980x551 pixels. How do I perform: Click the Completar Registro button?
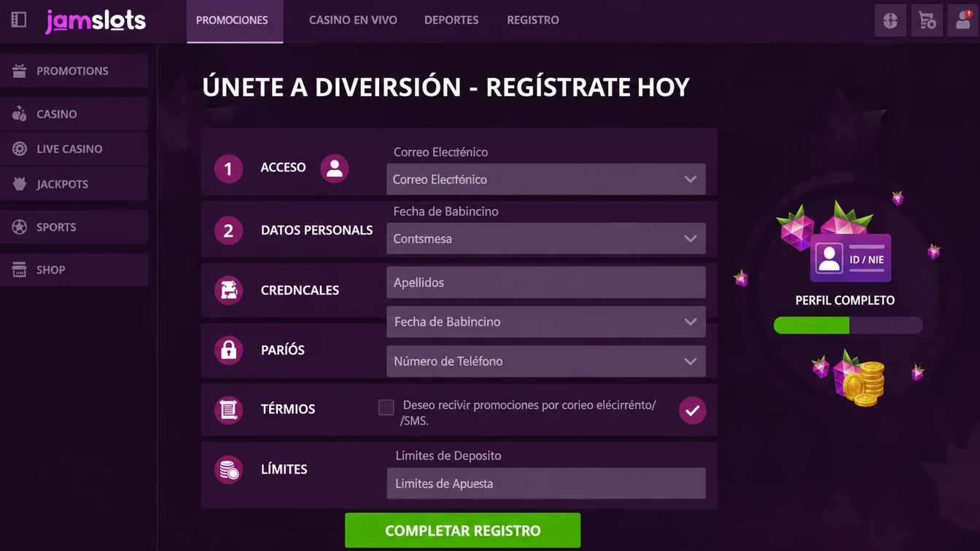pos(463,531)
